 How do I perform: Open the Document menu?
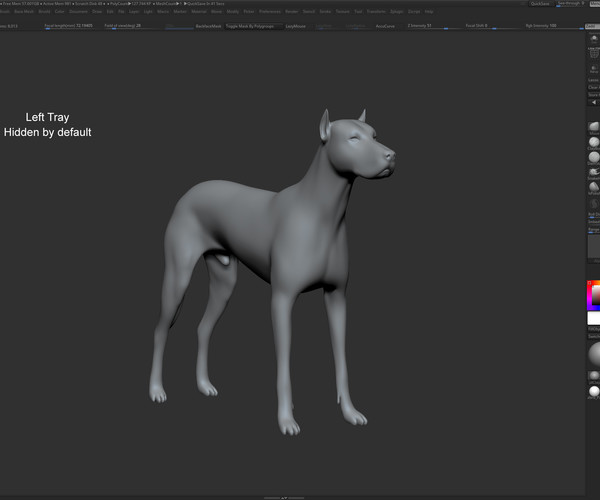pyautogui.click(x=78, y=11)
